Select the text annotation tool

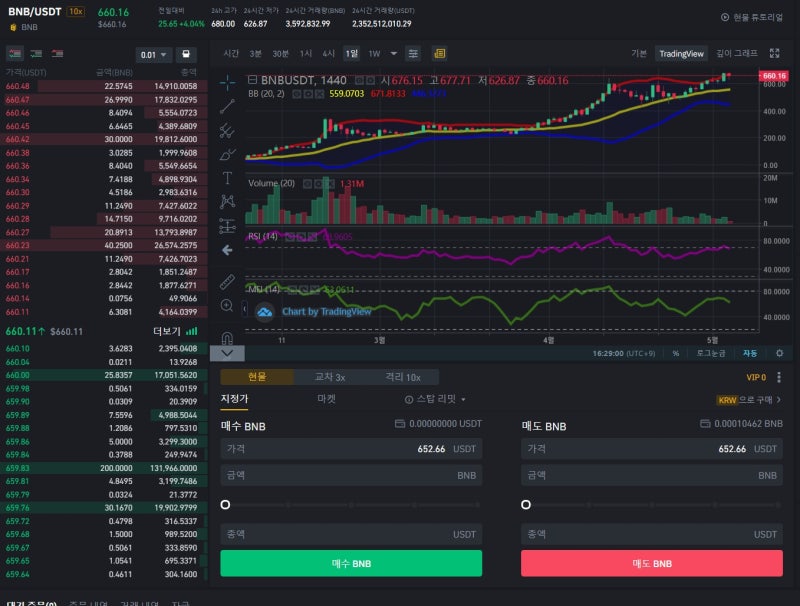tap(228, 178)
